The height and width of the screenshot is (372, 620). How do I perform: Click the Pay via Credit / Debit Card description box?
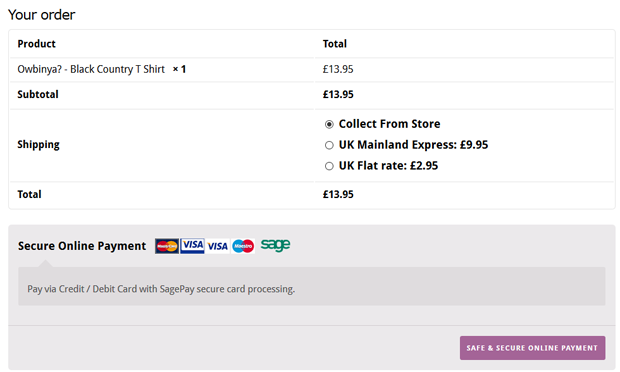point(312,286)
